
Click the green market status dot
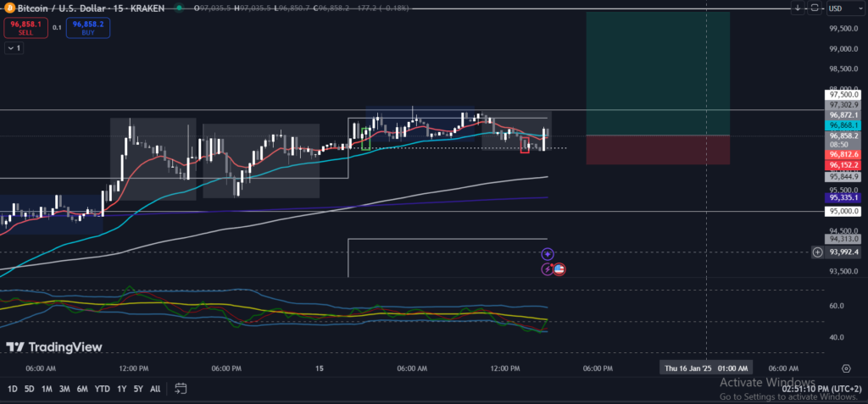click(x=180, y=8)
